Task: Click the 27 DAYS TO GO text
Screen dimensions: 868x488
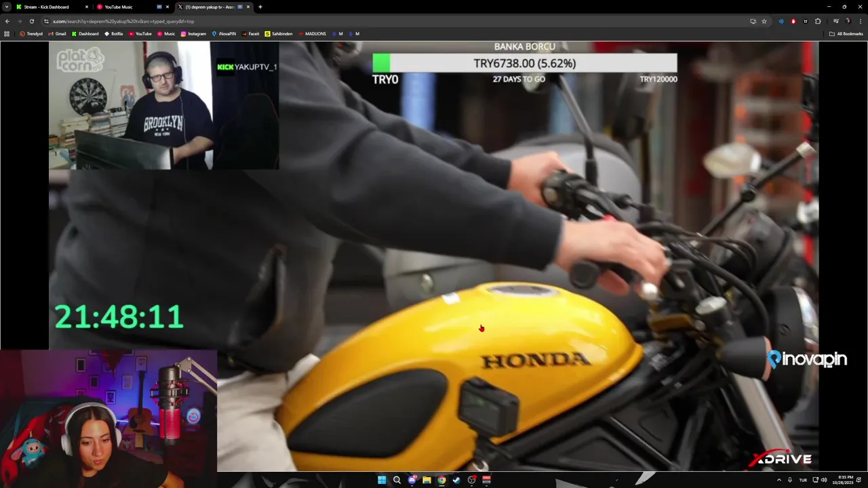Action: 519,79
